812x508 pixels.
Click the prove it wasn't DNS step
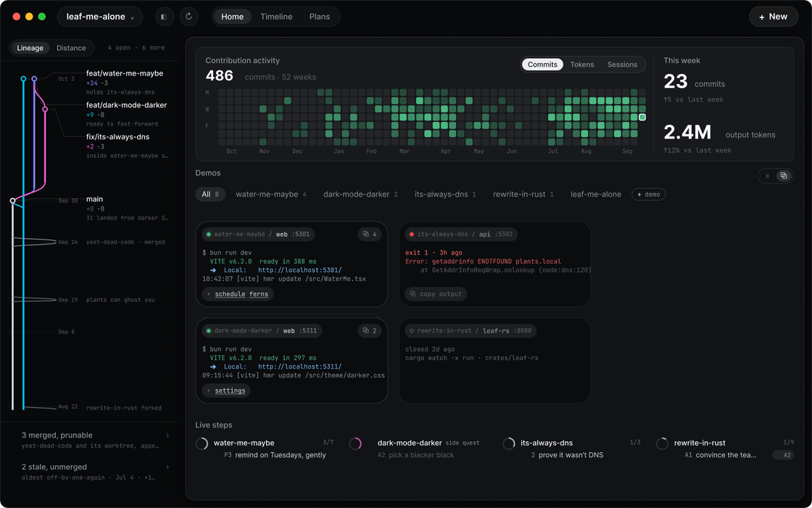[x=571, y=455]
